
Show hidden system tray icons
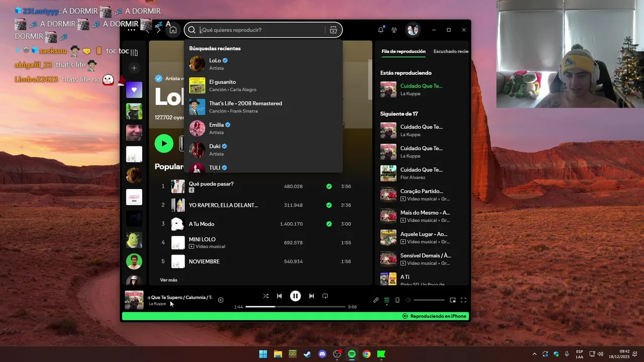click(534, 354)
